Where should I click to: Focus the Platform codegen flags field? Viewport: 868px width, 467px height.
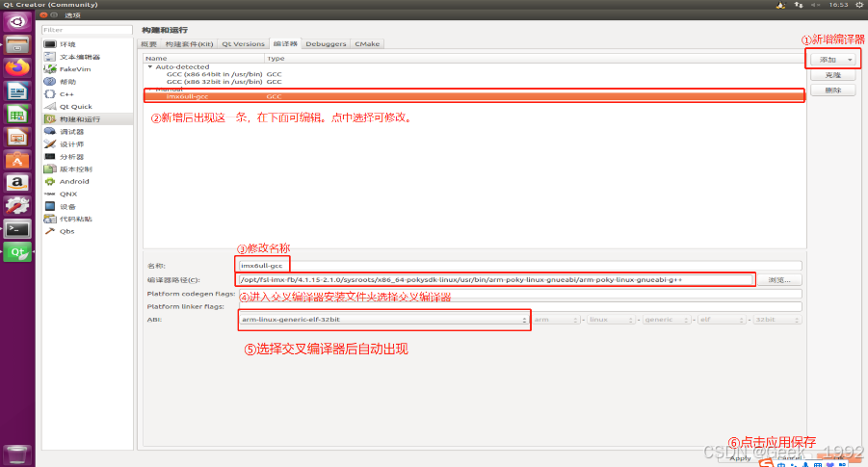coord(520,294)
